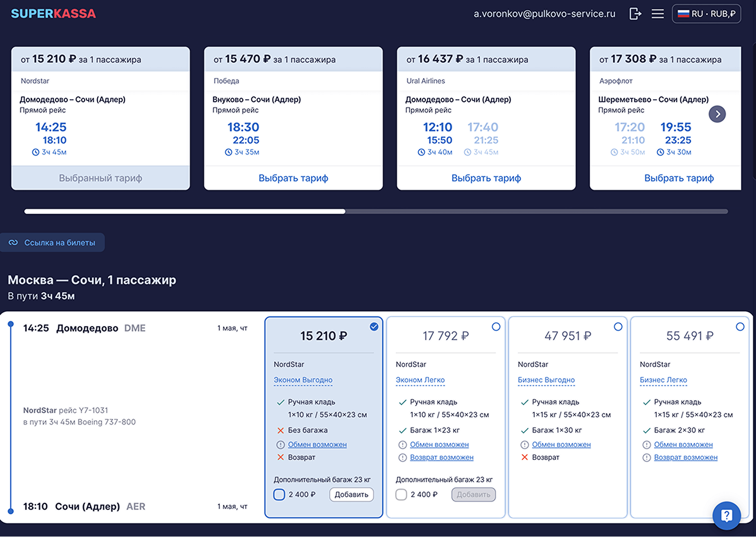Screen dimensions: 756x537
Task: Select the 55 491 ₽ fare radio button
Action: (740, 327)
